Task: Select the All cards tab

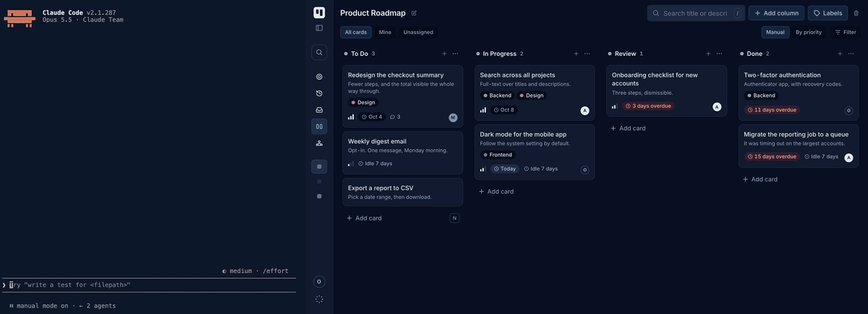Action: point(356,32)
